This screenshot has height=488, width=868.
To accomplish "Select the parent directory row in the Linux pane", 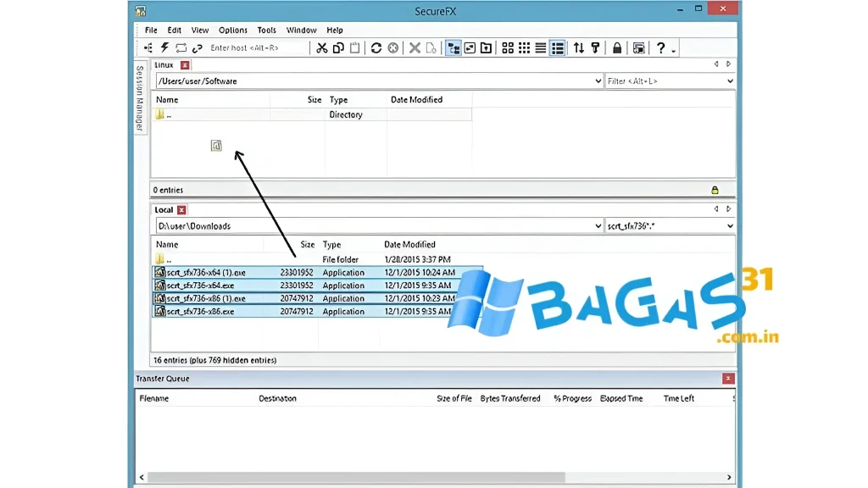I will (x=312, y=114).
